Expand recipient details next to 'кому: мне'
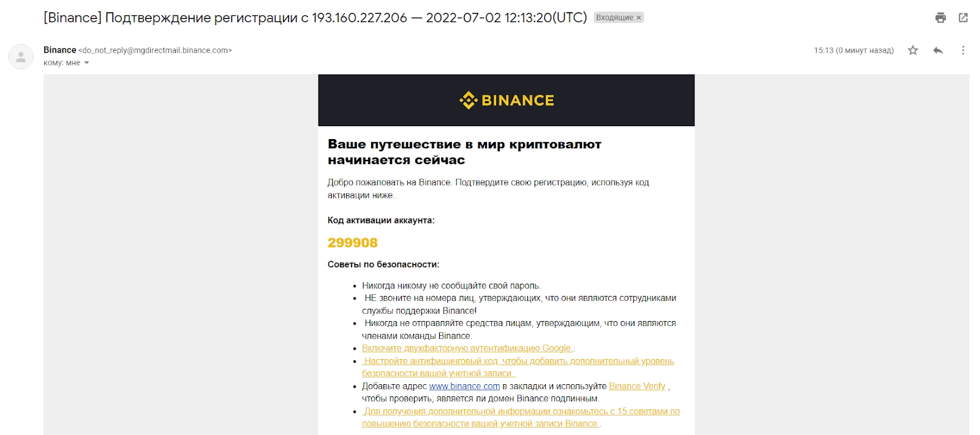 point(86,63)
